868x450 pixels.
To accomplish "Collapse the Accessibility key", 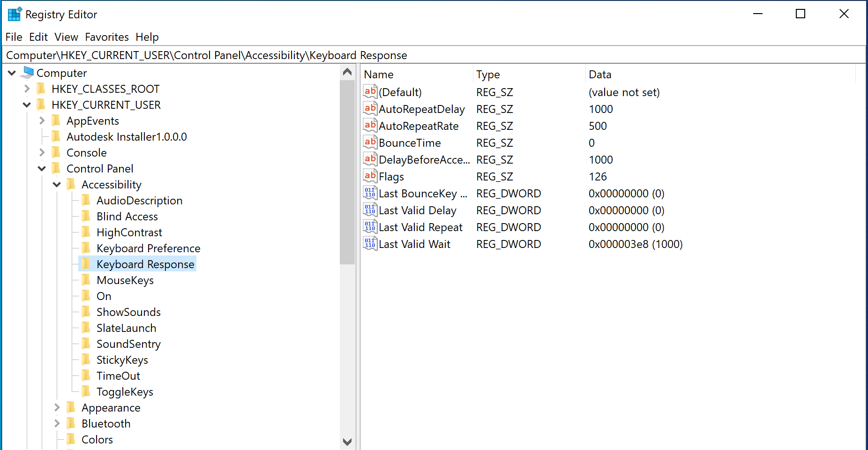I will tap(57, 185).
